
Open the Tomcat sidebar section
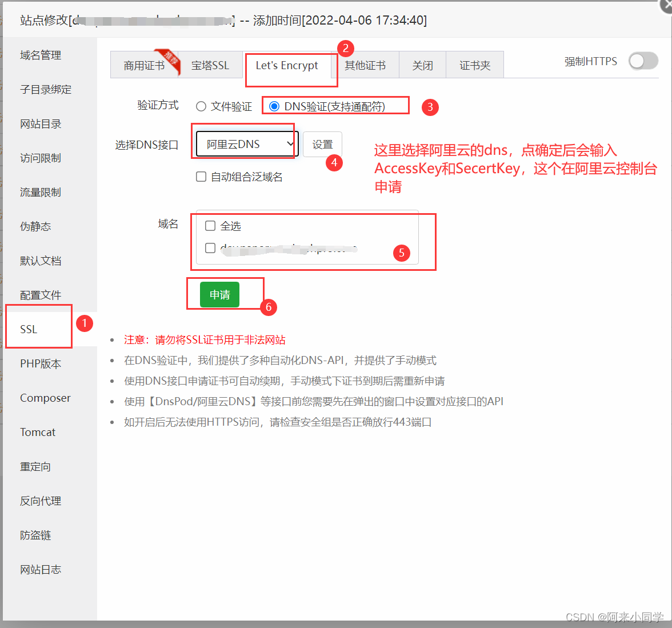38,432
